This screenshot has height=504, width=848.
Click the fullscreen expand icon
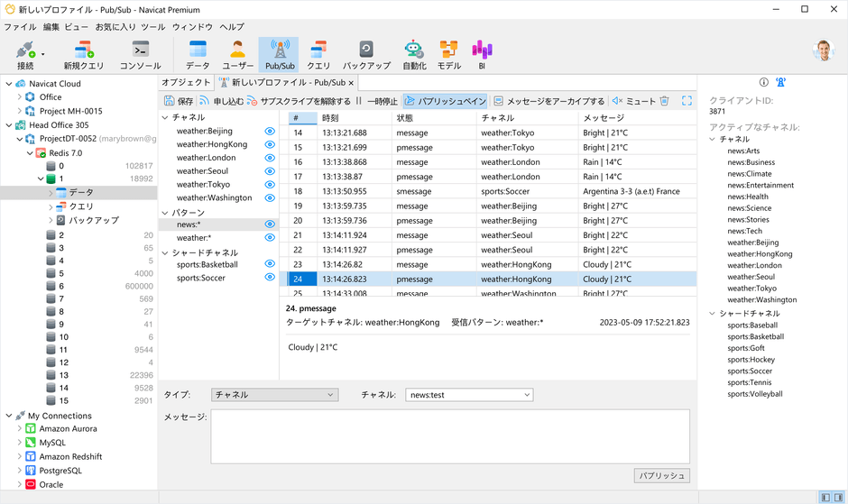687,101
